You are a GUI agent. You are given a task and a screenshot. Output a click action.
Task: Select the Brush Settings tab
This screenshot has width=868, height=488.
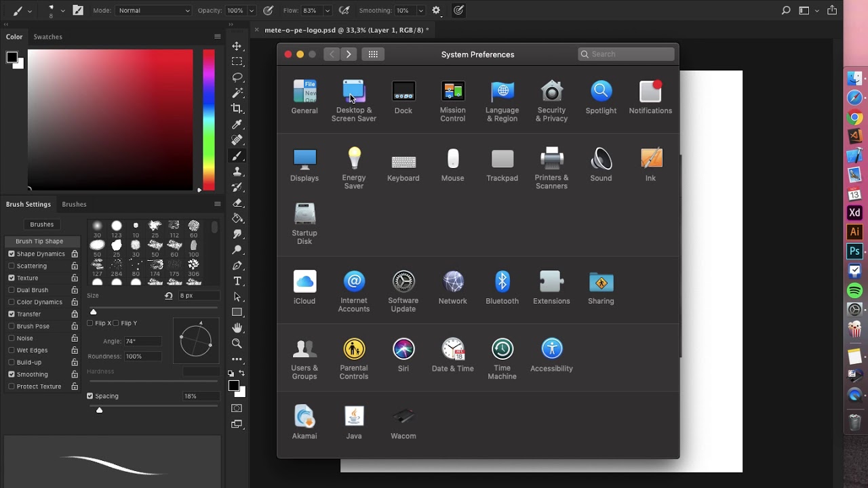28,204
